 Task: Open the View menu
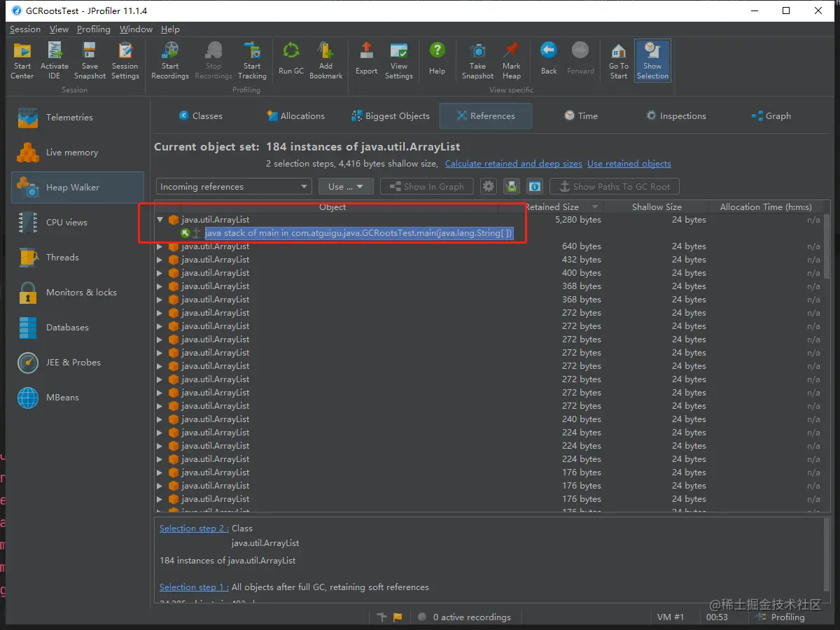[59, 29]
